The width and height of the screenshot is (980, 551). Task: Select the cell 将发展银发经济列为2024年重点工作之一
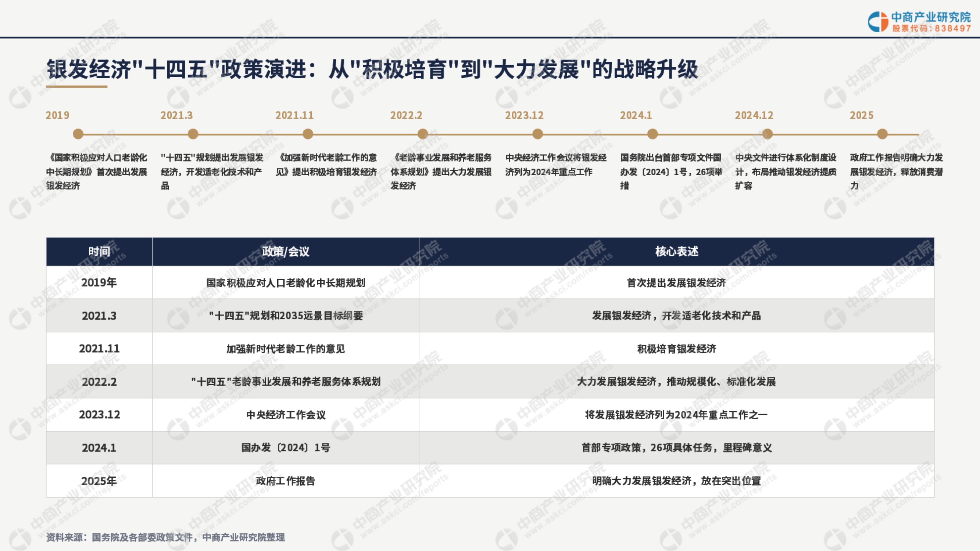coord(676,414)
